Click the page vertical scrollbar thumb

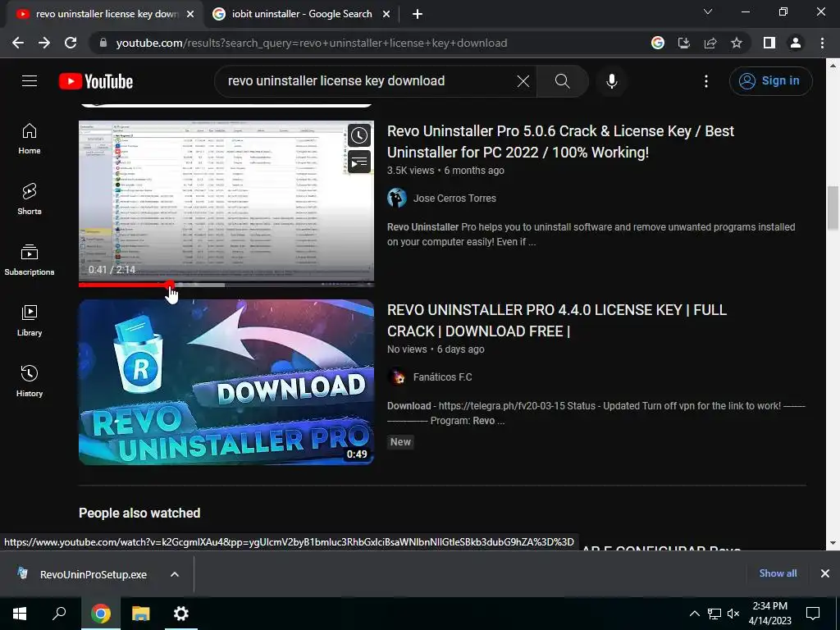point(833,208)
